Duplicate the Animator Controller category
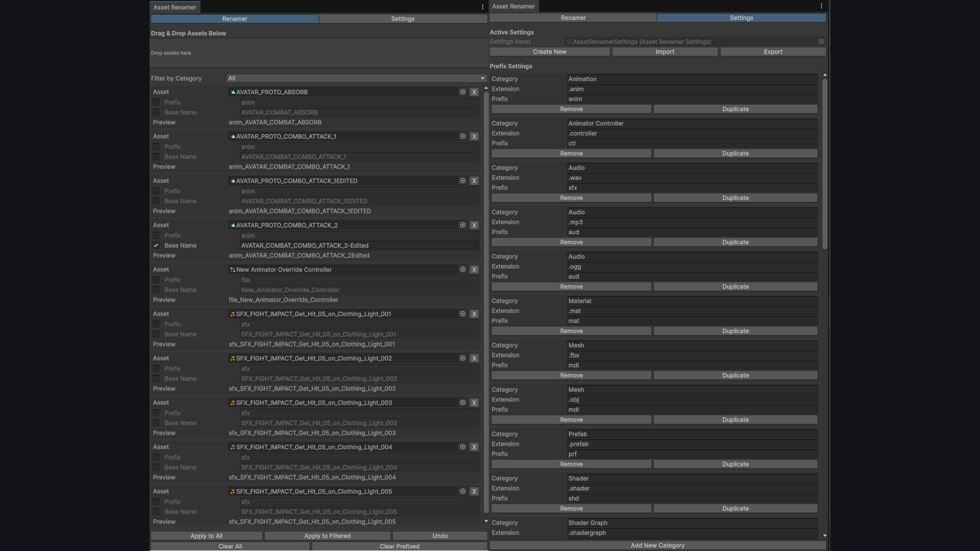This screenshot has height=551, width=980. 736,154
